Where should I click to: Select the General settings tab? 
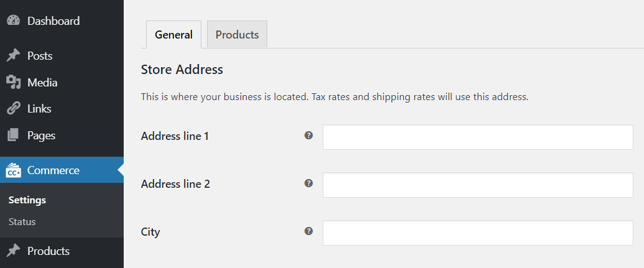[x=173, y=35]
